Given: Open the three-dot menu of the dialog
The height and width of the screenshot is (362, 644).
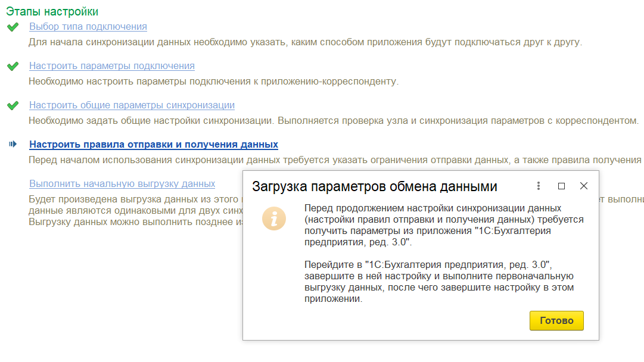Looking at the screenshot, I should coord(539,186).
